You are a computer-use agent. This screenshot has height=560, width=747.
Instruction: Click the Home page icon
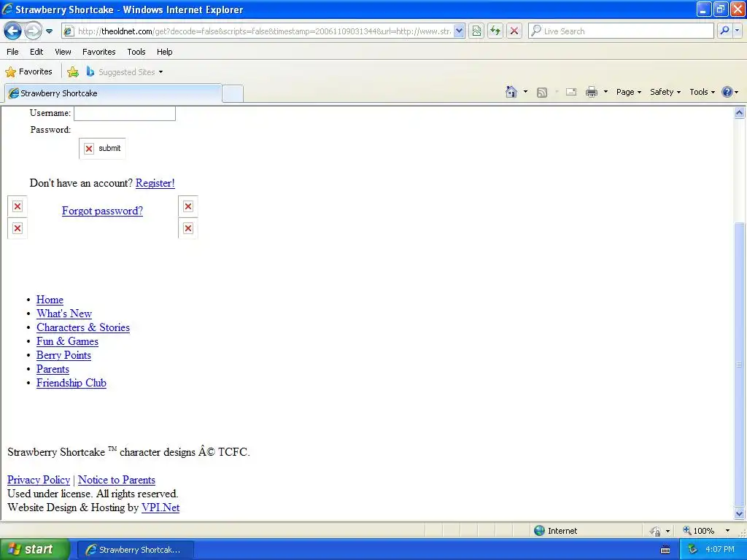click(x=511, y=92)
